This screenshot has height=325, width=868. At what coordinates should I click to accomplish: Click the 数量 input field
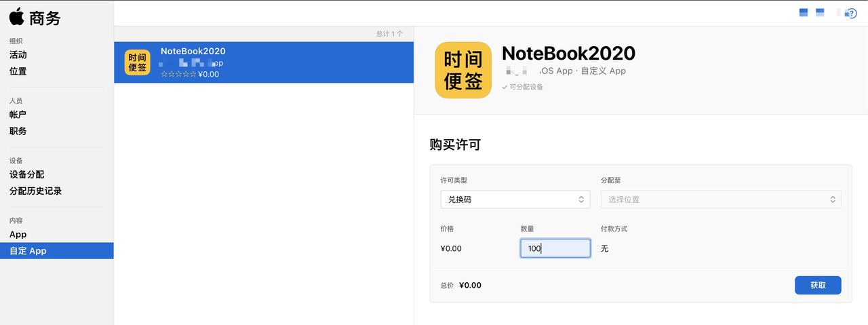tap(555, 248)
